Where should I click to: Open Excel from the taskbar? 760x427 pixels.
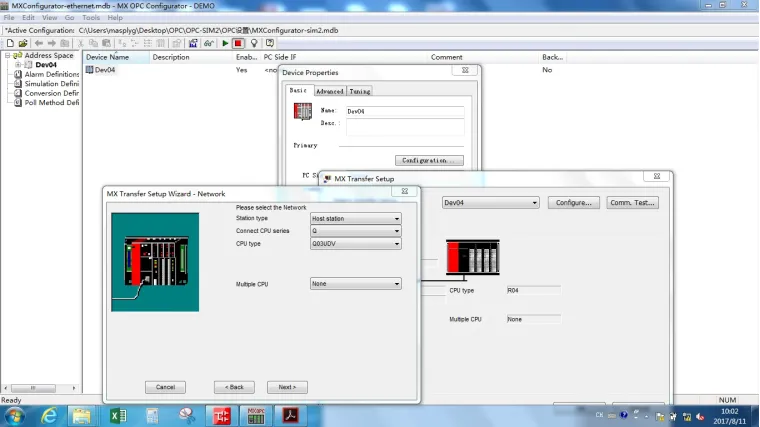pos(118,416)
